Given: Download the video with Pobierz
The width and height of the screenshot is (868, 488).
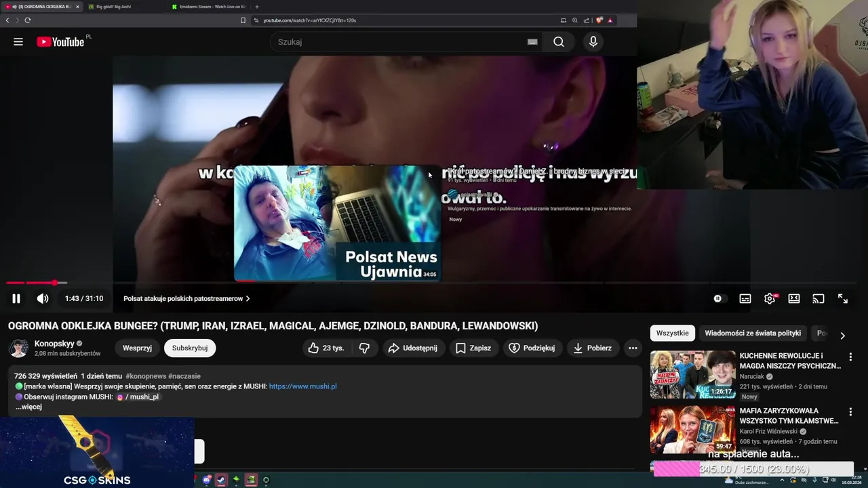Looking at the screenshot, I should point(593,348).
